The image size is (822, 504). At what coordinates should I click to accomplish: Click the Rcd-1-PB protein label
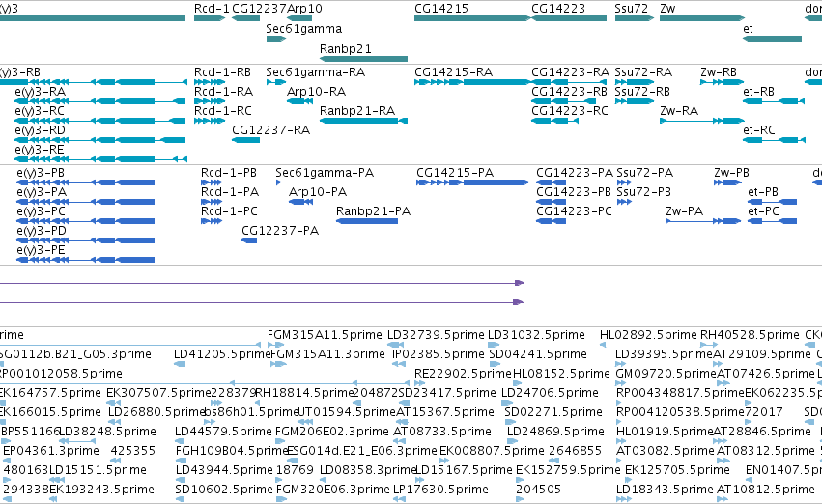point(229,173)
